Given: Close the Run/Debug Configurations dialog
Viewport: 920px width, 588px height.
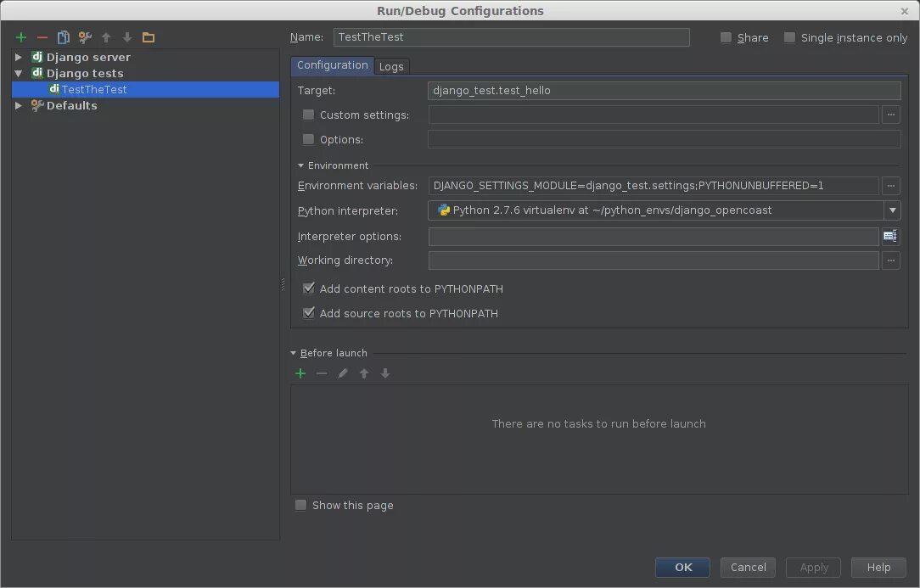Looking at the screenshot, I should coord(904,11).
